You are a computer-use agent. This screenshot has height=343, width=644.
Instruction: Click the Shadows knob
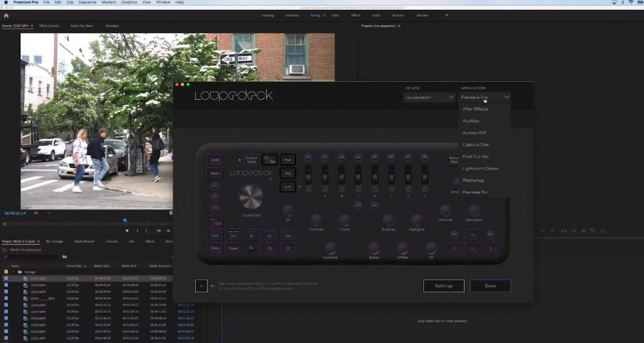point(388,220)
